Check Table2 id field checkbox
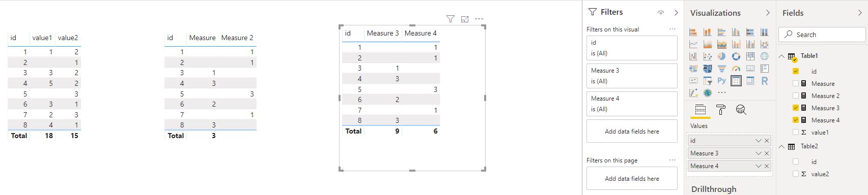 [x=796, y=161]
